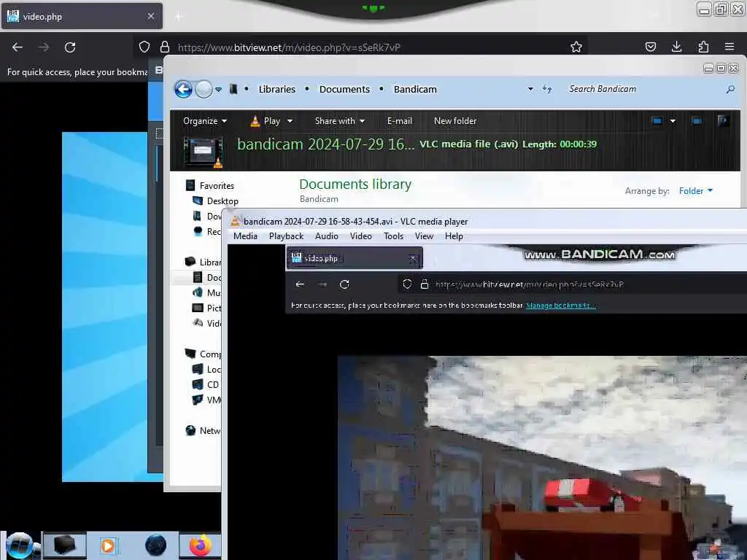Click the Play button with VLC cone
Viewport: 747px width, 560px height.
pyautogui.click(x=266, y=121)
